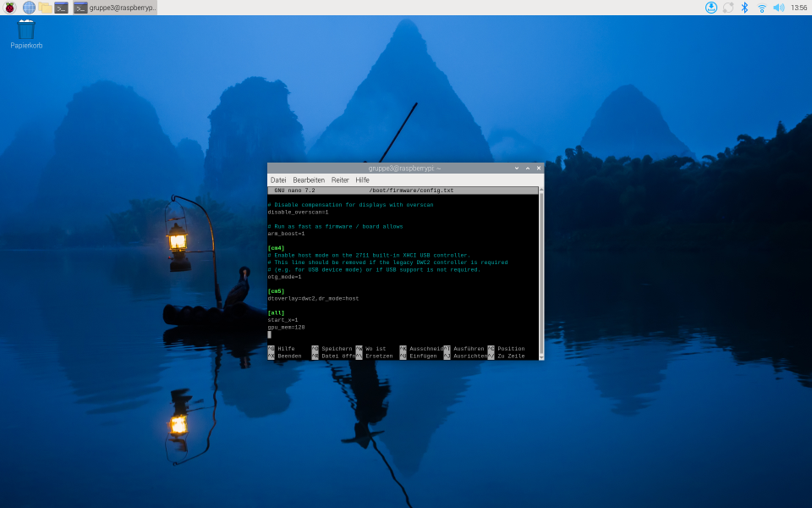Switch to the gruppe3@raspberrypi taskbar button
The height and width of the screenshot is (508, 812).
pos(114,8)
